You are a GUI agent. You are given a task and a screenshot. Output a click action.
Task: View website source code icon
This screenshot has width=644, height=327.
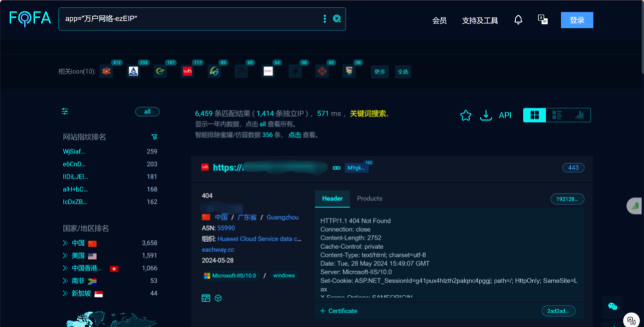(206, 298)
